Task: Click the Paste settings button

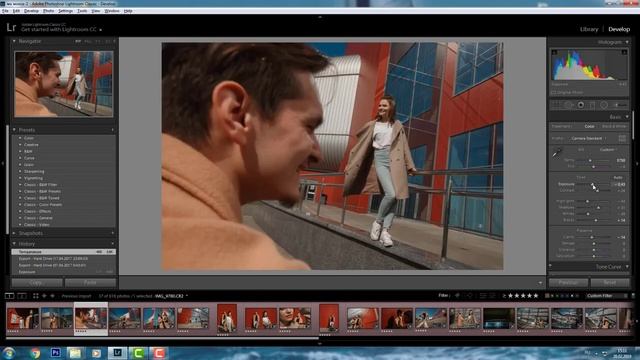Action: [90, 282]
